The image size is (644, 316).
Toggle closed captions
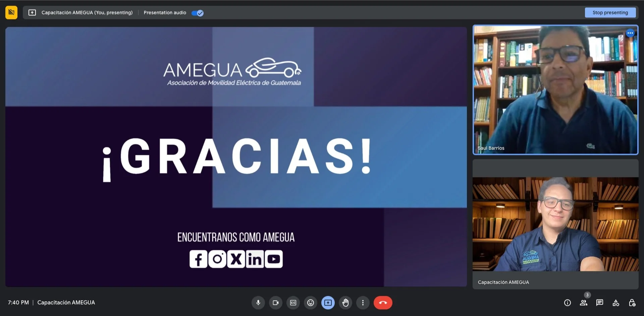point(293,303)
